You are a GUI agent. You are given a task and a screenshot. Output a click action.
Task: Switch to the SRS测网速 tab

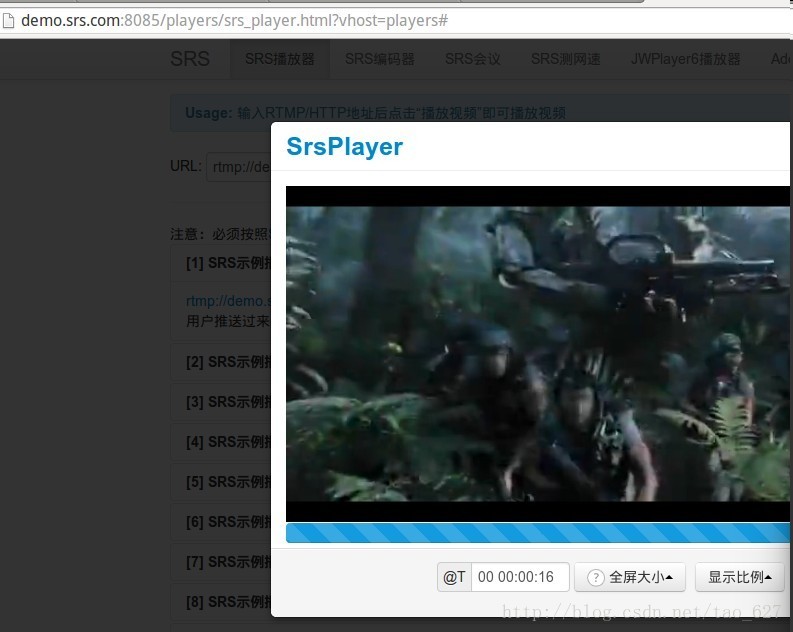(x=565, y=59)
